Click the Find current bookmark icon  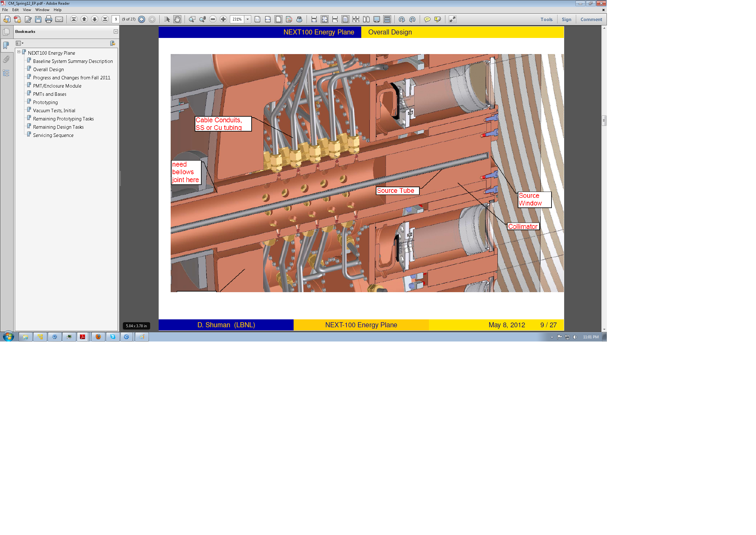pos(113,43)
